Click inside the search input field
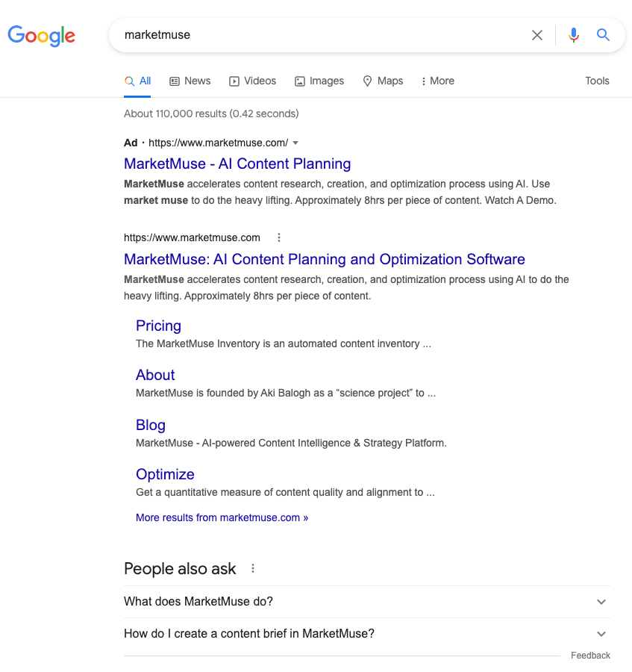The width and height of the screenshot is (632, 672). pos(321,34)
